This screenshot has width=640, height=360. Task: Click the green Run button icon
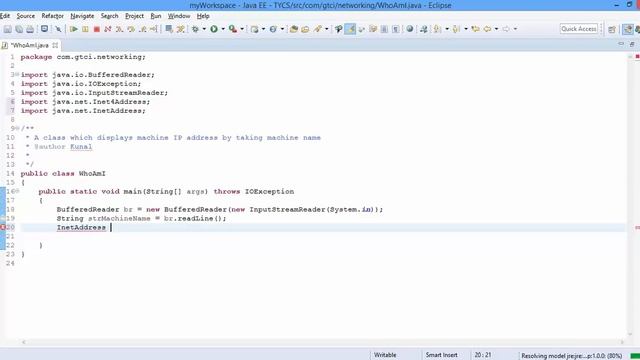coord(213,29)
